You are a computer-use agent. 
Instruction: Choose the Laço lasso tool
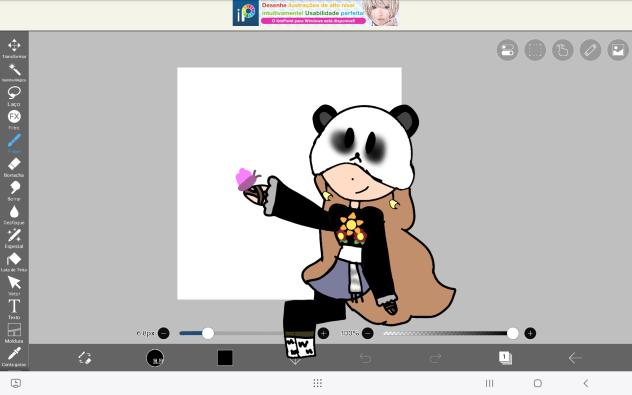(x=14, y=96)
